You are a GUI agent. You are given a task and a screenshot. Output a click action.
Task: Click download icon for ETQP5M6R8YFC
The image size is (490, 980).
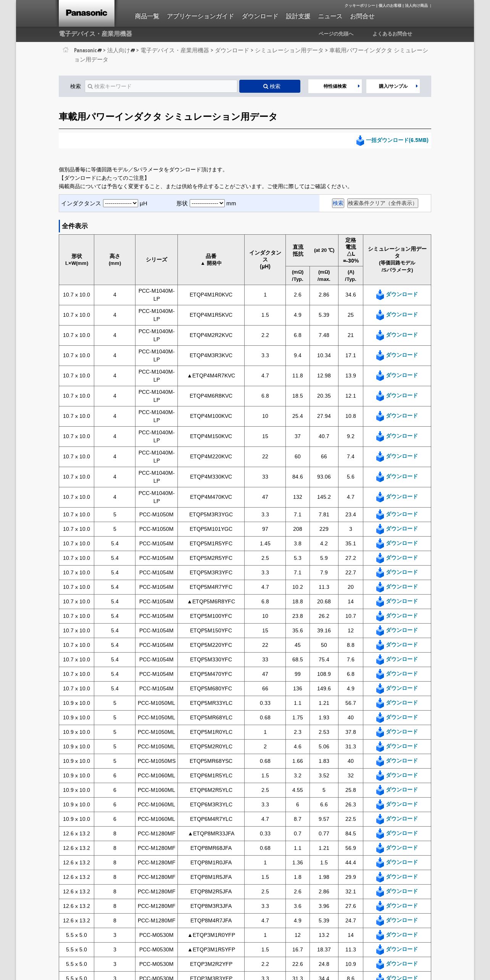click(380, 601)
